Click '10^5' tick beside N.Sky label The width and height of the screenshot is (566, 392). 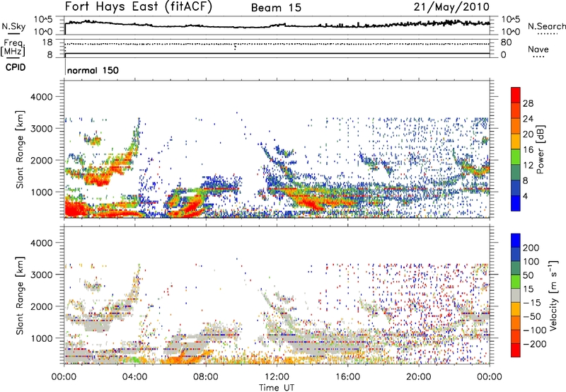click(43, 20)
